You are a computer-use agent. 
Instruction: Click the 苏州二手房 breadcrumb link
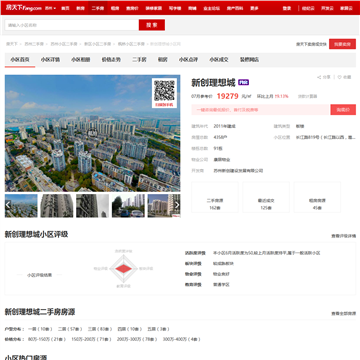[x=34, y=44]
